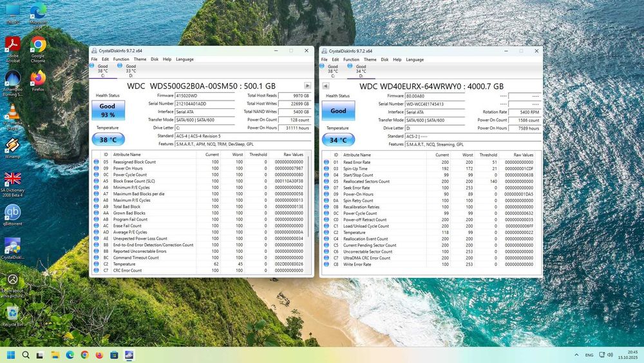Viewport: 644px width, 363px height.
Task: Open Language menu in left CrystalDiskInfo window
Action: (185, 59)
